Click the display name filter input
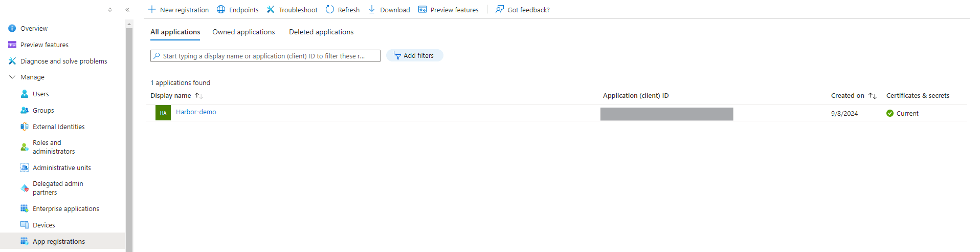 pyautogui.click(x=265, y=56)
